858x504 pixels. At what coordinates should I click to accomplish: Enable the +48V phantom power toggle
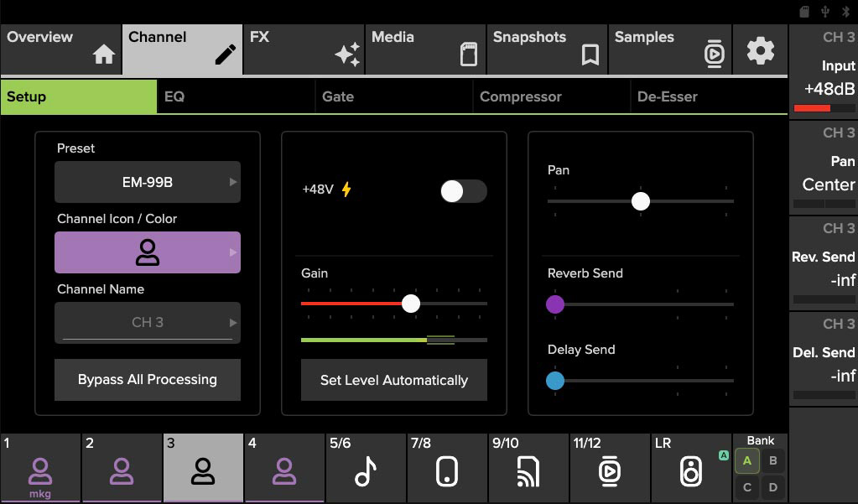pos(463,191)
